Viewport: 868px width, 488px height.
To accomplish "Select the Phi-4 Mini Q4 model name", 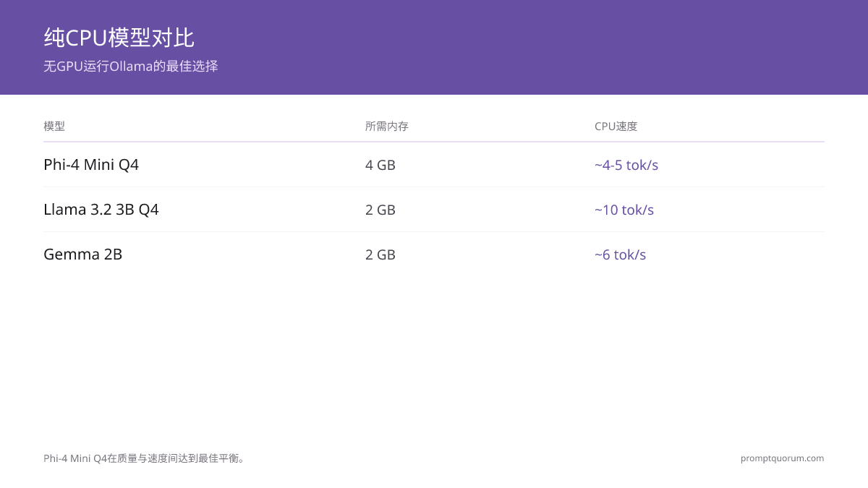I will tap(91, 165).
